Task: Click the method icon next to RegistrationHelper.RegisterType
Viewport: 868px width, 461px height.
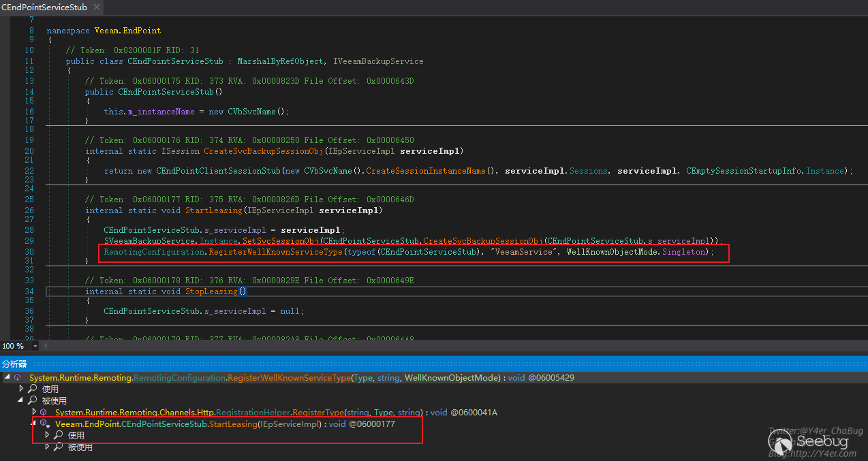Action: tap(44, 412)
